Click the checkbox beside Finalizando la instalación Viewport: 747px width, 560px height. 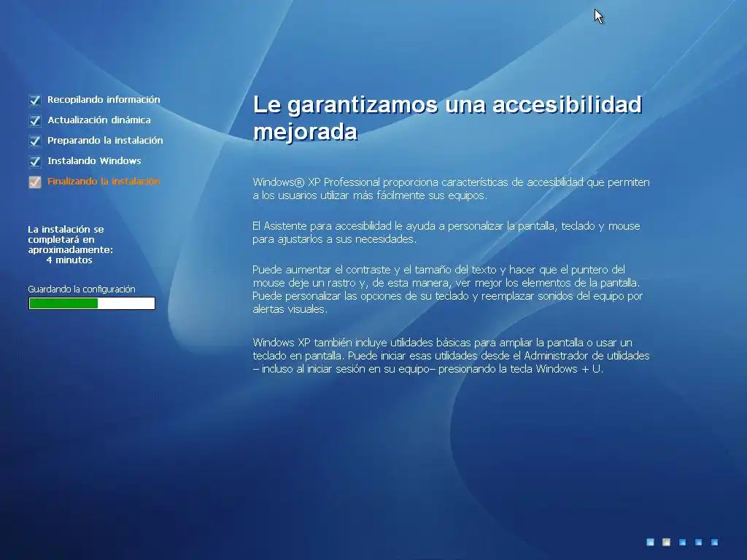click(x=35, y=182)
